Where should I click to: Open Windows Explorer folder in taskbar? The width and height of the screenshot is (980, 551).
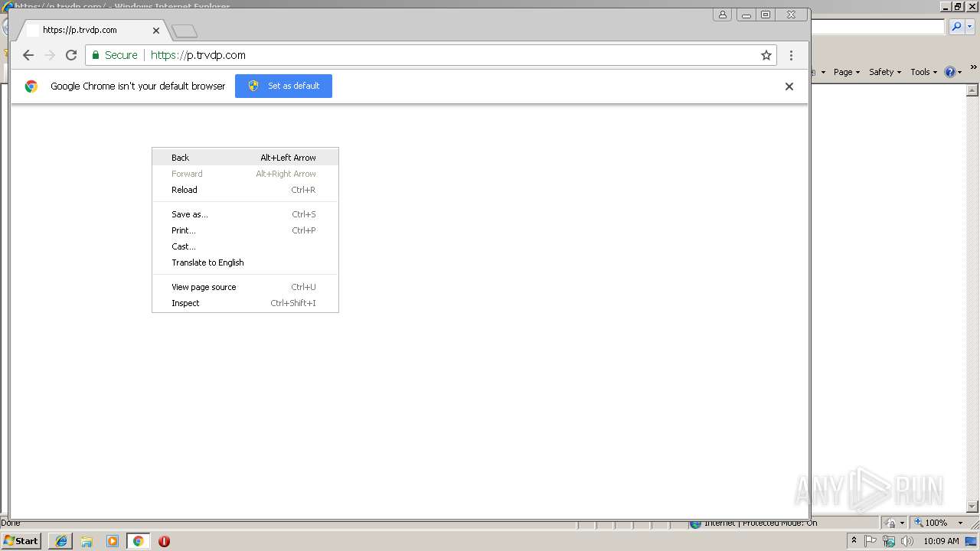click(x=87, y=541)
